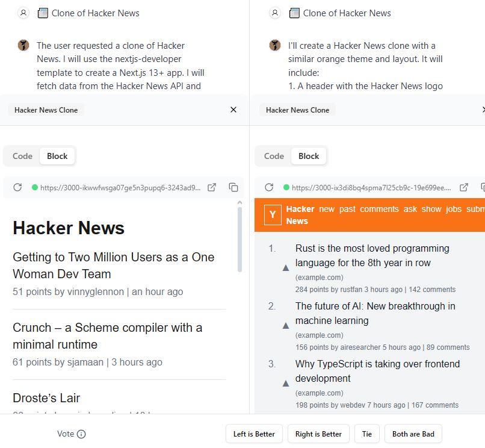
Task: Open 'ask' link in orange navbar
Action: coord(410,209)
